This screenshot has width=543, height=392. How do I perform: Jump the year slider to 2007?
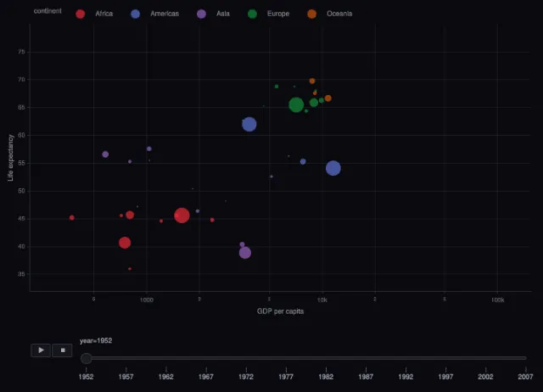click(525, 377)
